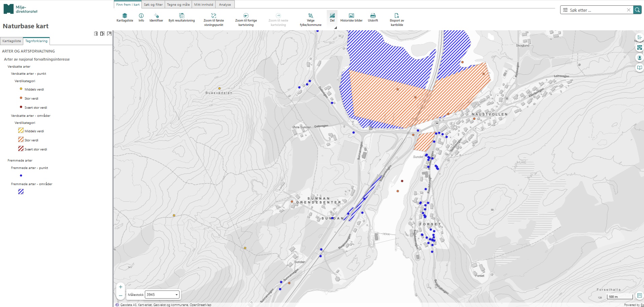Open the Tegne og måle tab

pos(178,5)
